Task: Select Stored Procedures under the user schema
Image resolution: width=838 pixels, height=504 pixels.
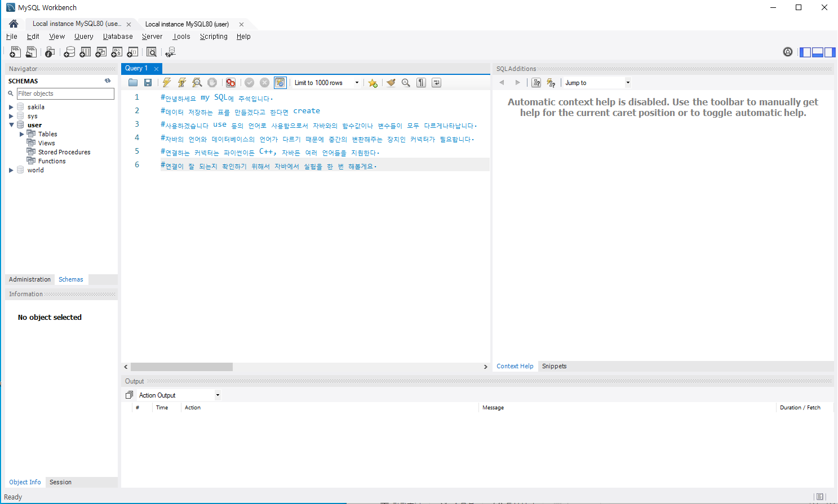Action: 64,152
